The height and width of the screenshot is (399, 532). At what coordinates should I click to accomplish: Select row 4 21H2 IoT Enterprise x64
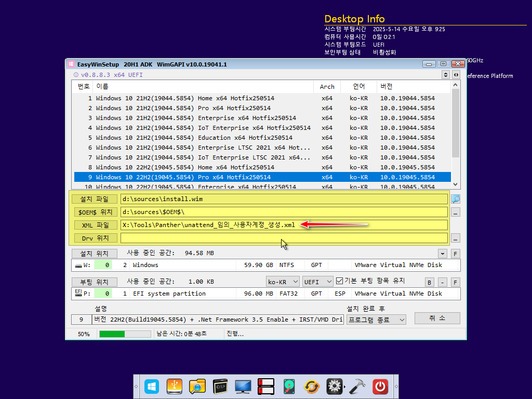tap(262, 128)
